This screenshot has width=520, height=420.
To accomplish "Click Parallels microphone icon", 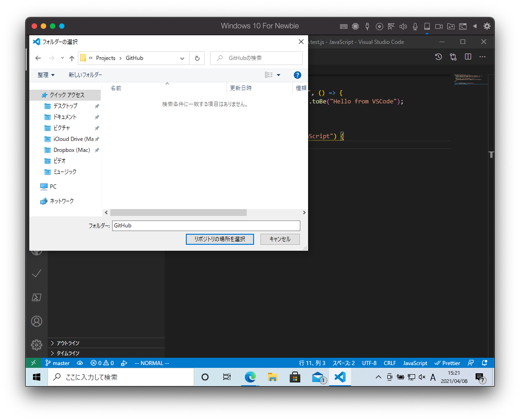I will (x=415, y=26).
